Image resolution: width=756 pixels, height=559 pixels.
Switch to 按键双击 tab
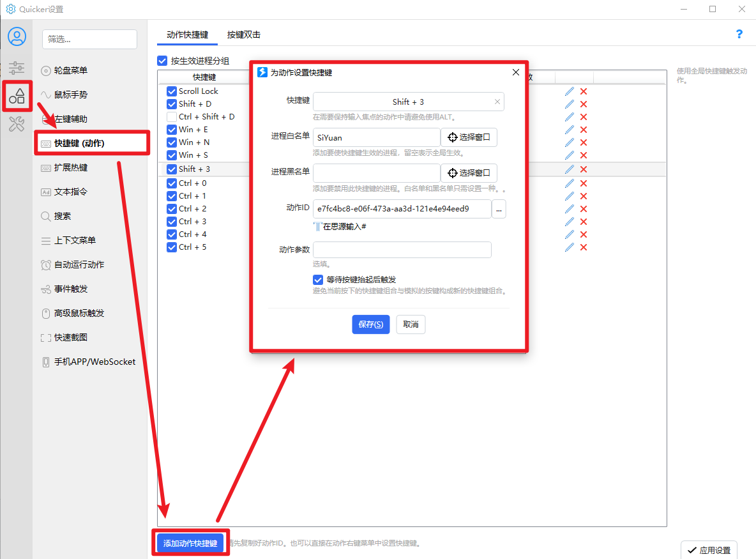(x=244, y=34)
